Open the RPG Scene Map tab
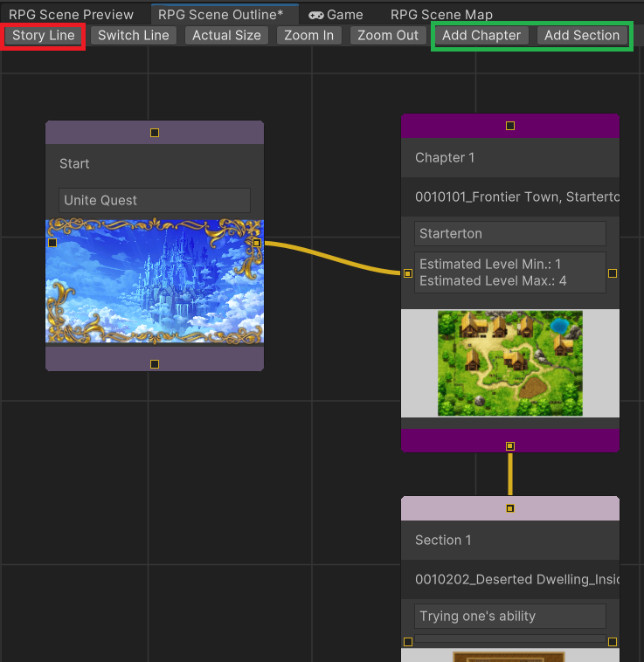Viewport: 644px width, 662px height. click(441, 14)
